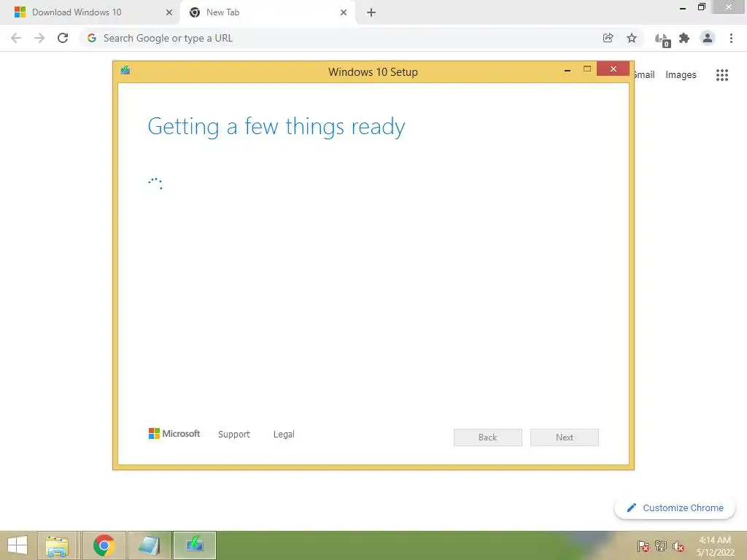This screenshot has height=560, width=747.
Task: Click the Back button in Setup
Action: click(x=488, y=437)
